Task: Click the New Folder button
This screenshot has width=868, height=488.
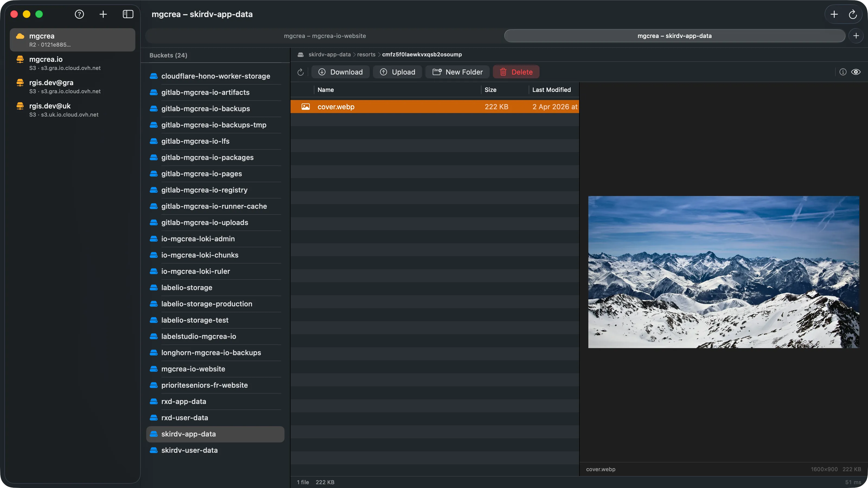Action: pos(457,72)
